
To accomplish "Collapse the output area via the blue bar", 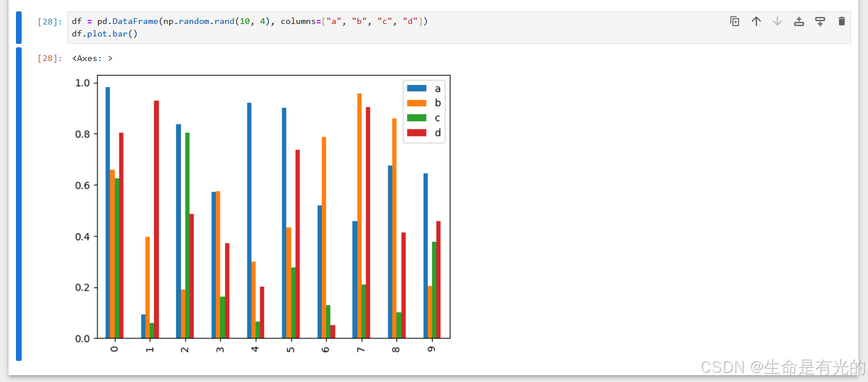I will click(x=19, y=204).
